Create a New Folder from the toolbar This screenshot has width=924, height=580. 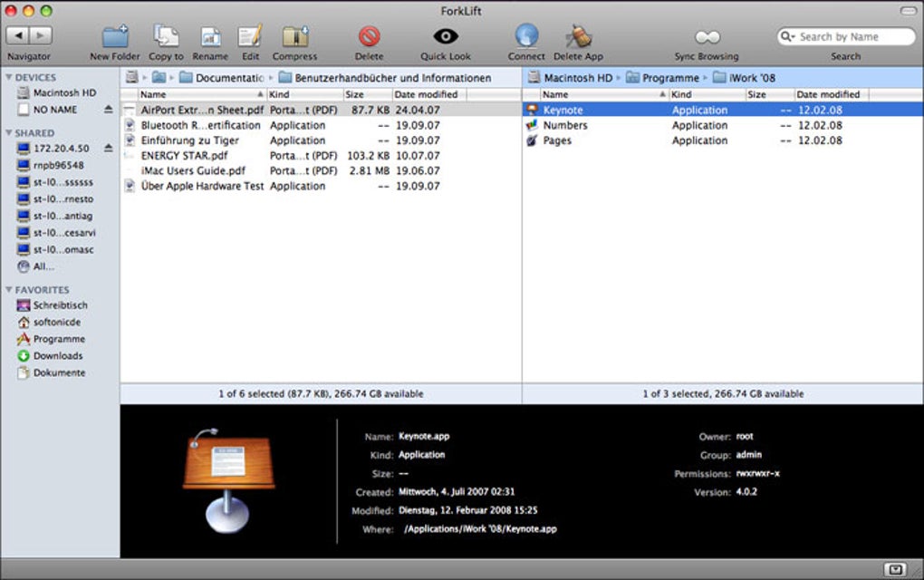point(115,36)
